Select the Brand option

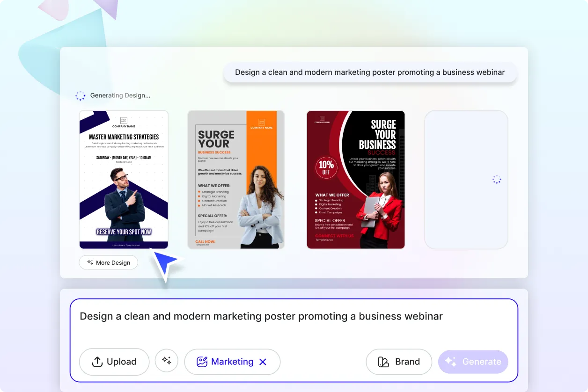(399, 362)
